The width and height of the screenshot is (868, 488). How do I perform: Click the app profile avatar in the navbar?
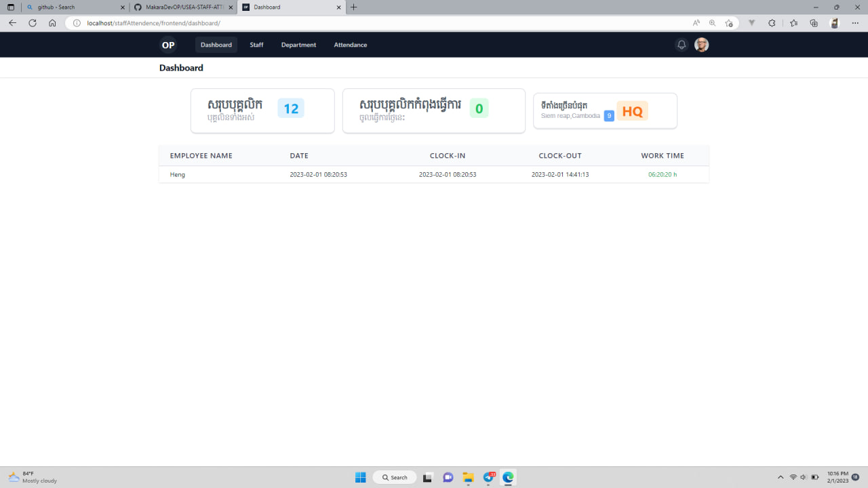[x=701, y=44]
